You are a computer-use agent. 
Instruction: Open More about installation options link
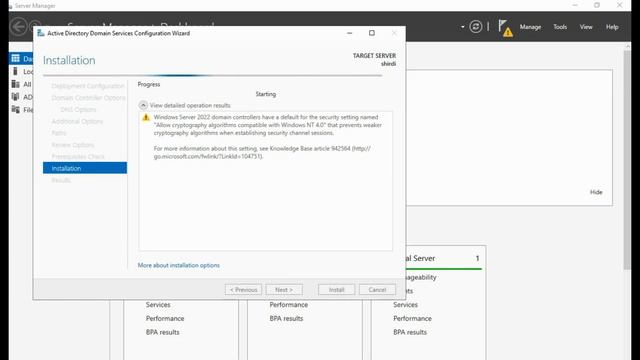point(178,265)
